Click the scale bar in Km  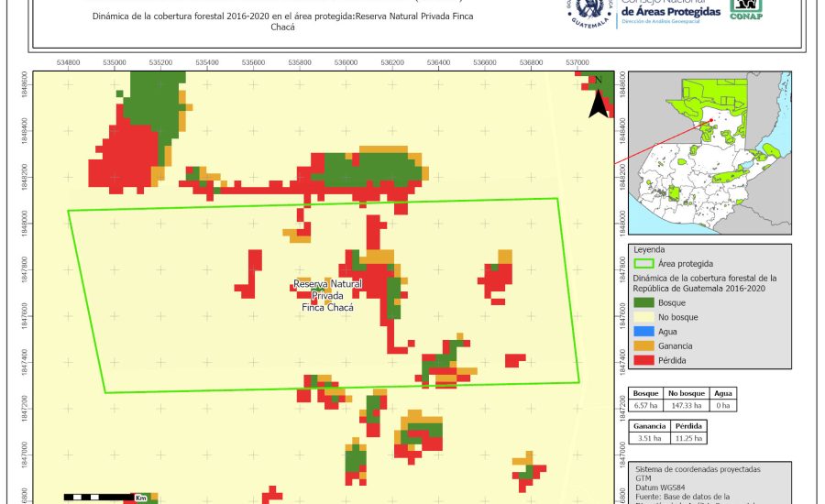pos(105,497)
